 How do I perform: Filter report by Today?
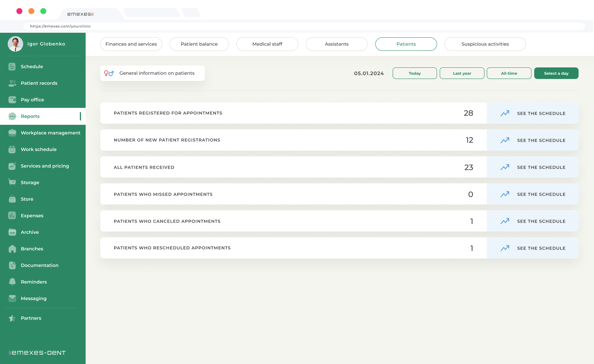point(415,73)
